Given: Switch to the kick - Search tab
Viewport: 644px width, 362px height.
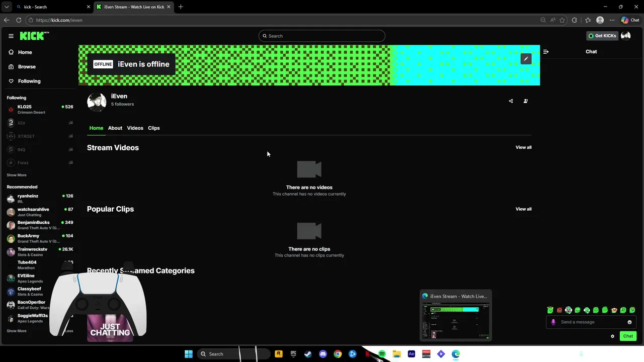Looking at the screenshot, I should [x=52, y=7].
